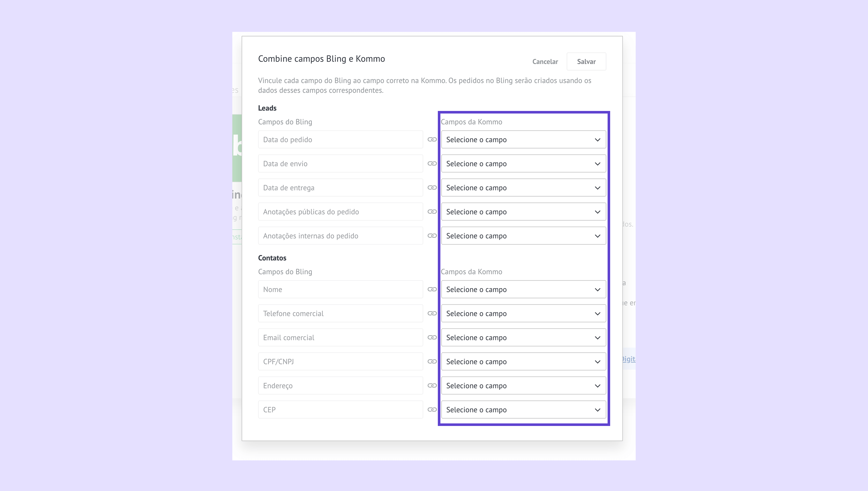The height and width of the screenshot is (491, 868).
Task: Click the Data de entrega Bling field
Action: [340, 188]
